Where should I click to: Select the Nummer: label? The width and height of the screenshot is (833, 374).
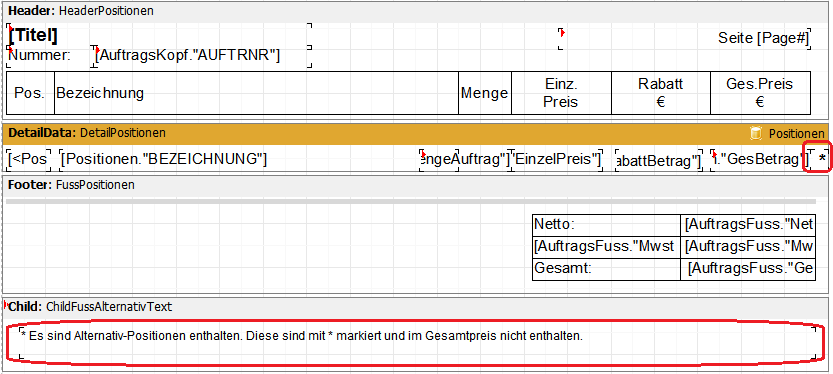click(50, 57)
